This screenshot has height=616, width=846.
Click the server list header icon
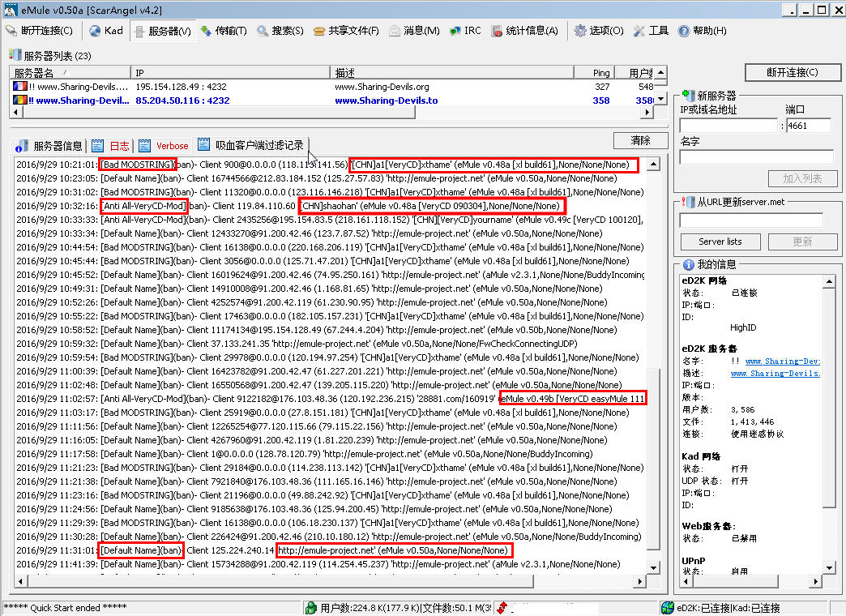(15, 55)
